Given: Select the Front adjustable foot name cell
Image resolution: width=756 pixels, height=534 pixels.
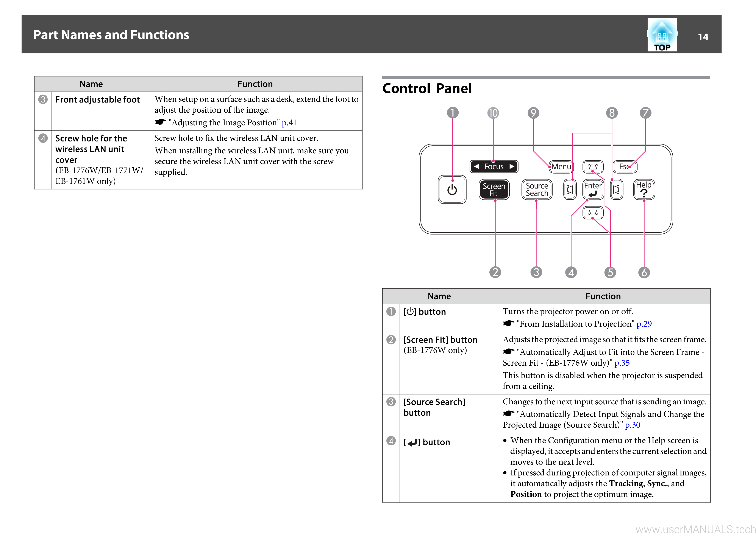Looking at the screenshot, I should (101, 111).
